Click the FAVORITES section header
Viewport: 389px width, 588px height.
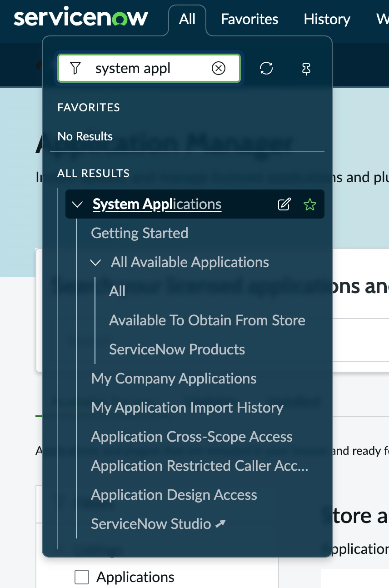(x=89, y=108)
